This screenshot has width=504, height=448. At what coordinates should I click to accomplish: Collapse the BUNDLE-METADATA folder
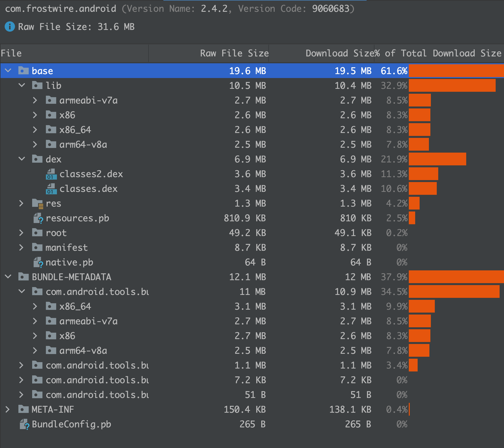pyautogui.click(x=8, y=277)
